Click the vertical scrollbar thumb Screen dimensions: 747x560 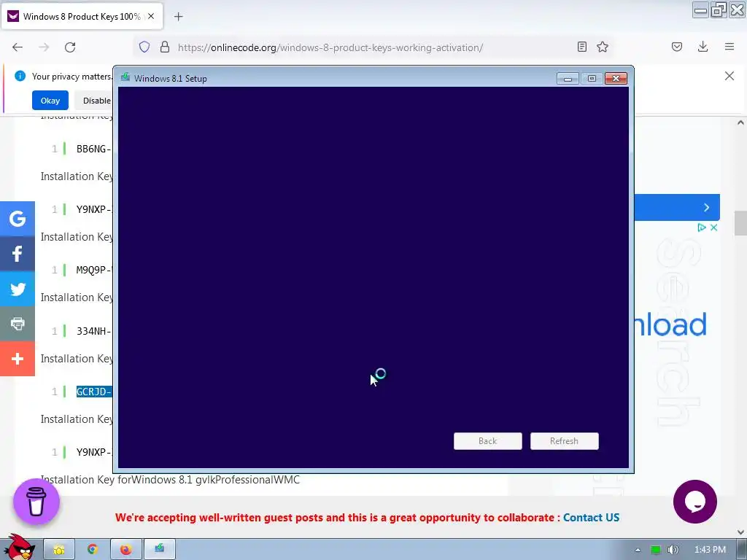pyautogui.click(x=740, y=223)
